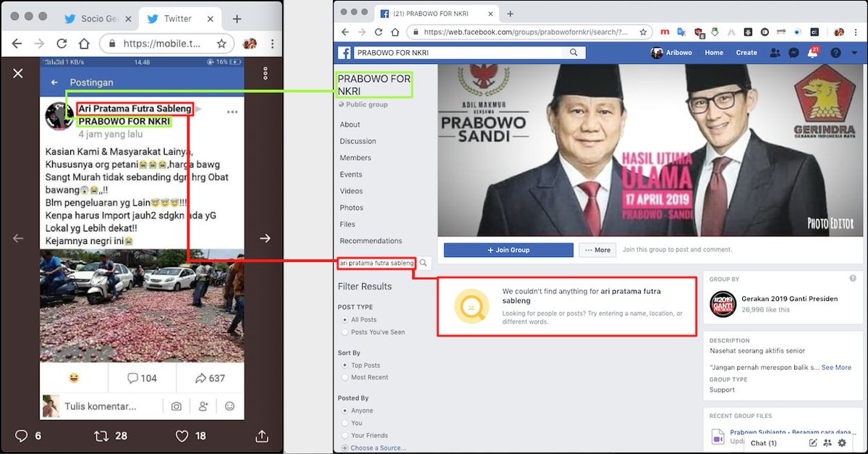Switch to the Twitter tab in the left window
Viewport: 868px width, 454px height.
(x=179, y=18)
